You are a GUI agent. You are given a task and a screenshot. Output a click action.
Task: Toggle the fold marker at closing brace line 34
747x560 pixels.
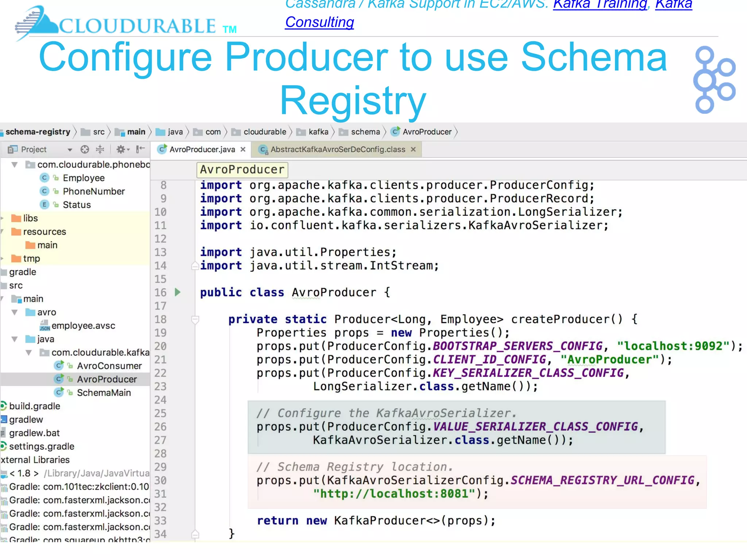click(x=195, y=534)
